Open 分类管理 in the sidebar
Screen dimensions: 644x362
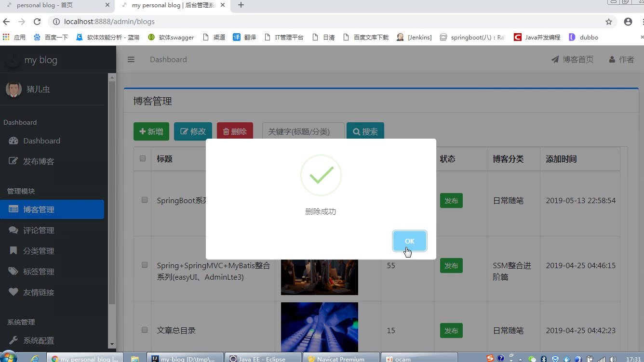[52, 251]
